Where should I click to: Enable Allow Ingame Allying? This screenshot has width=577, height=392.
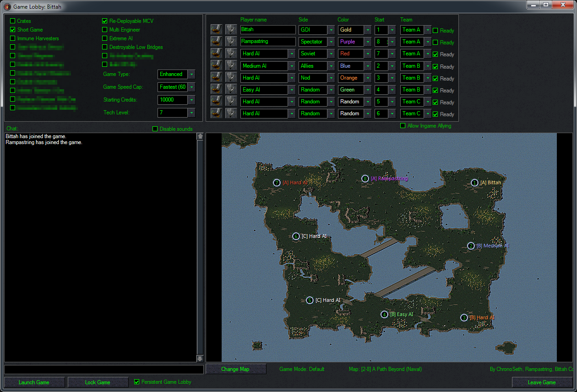[403, 126]
